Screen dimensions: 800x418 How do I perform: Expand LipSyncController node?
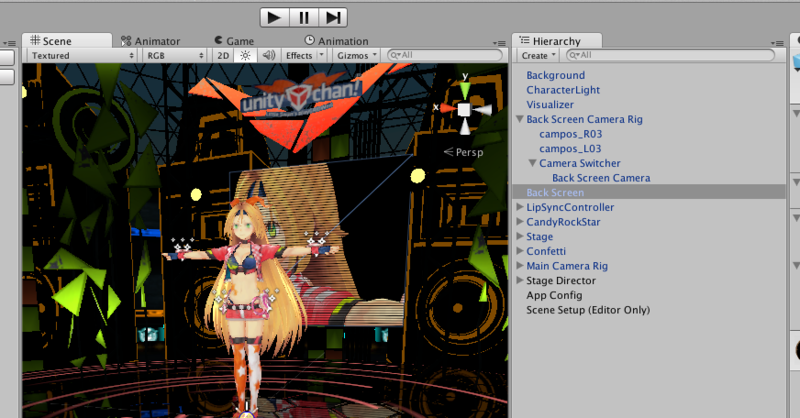click(520, 207)
